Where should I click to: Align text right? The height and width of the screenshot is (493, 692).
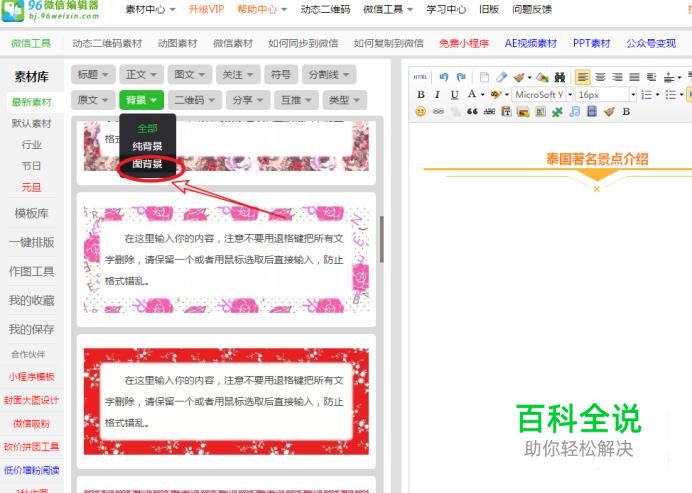point(617,77)
